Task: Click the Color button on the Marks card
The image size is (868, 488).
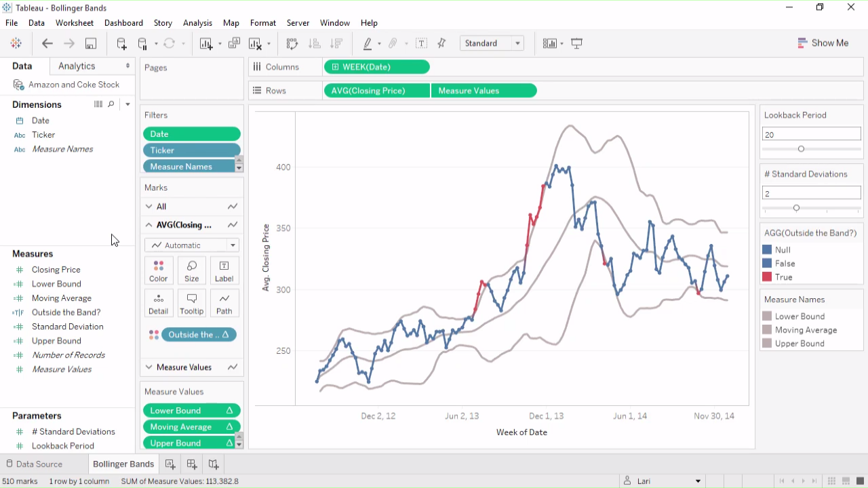Action: pos(158,270)
